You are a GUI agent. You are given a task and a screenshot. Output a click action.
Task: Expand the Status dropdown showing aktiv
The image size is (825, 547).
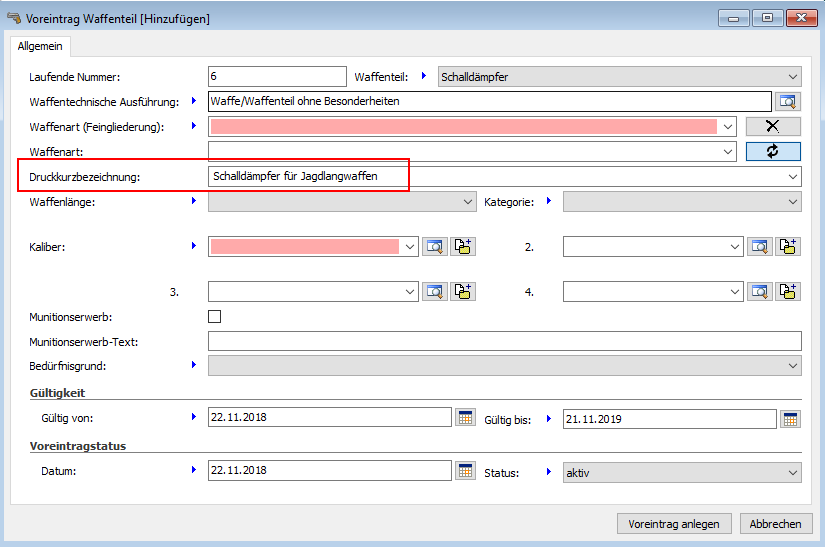(x=793, y=472)
